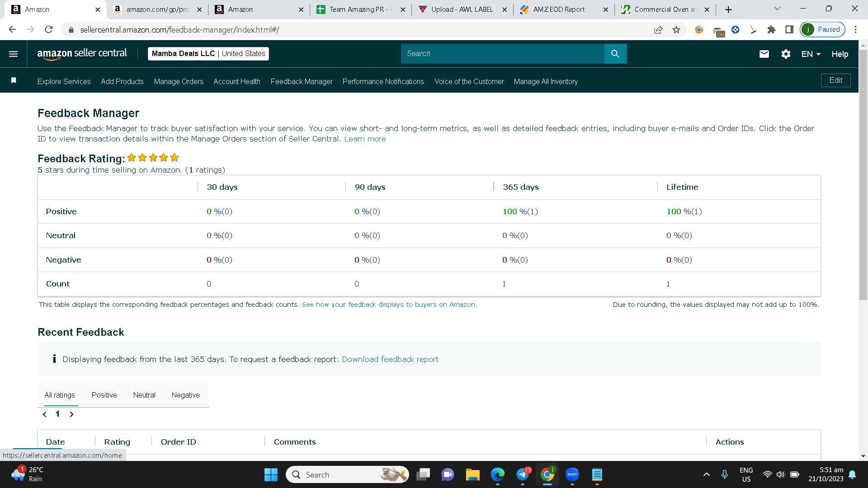This screenshot has width=868, height=488.
Task: Click the bookmark flag icon in the nav bar
Action: [x=14, y=80]
